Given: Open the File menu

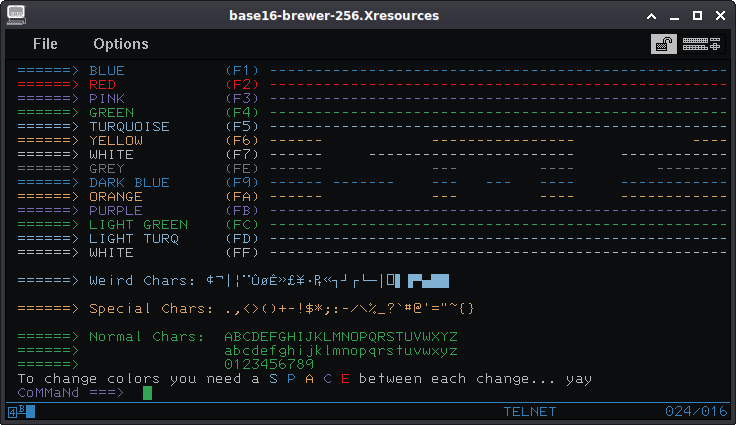Looking at the screenshot, I should tap(45, 44).
